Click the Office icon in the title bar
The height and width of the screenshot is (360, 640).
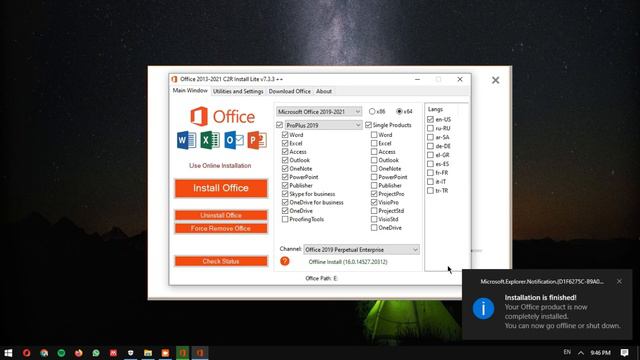pos(174,79)
